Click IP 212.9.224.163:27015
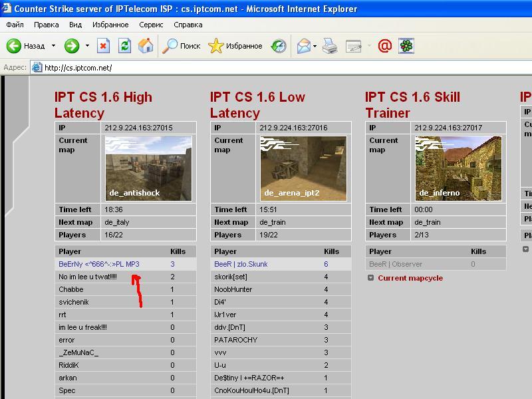Image resolution: width=532 pixels, height=399 pixels. point(138,128)
